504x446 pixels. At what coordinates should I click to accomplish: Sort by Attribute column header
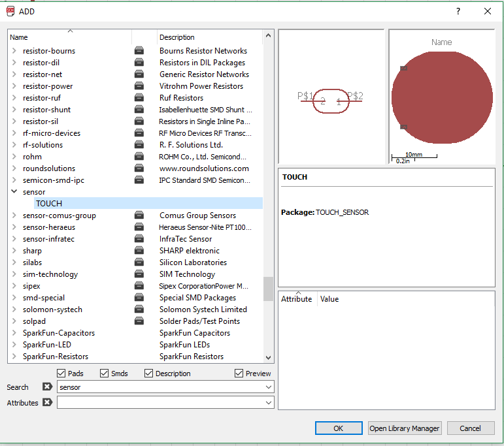coord(297,299)
